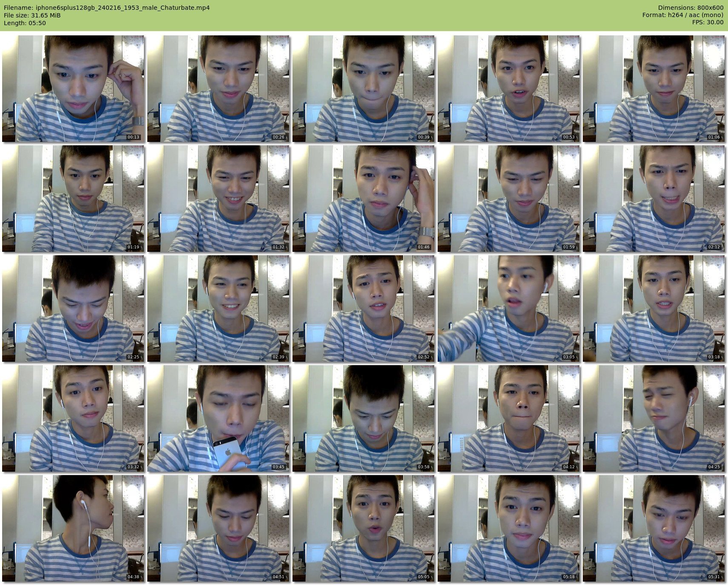Click the 03:58 video frame
The width and height of the screenshot is (728, 585).
pos(363,418)
